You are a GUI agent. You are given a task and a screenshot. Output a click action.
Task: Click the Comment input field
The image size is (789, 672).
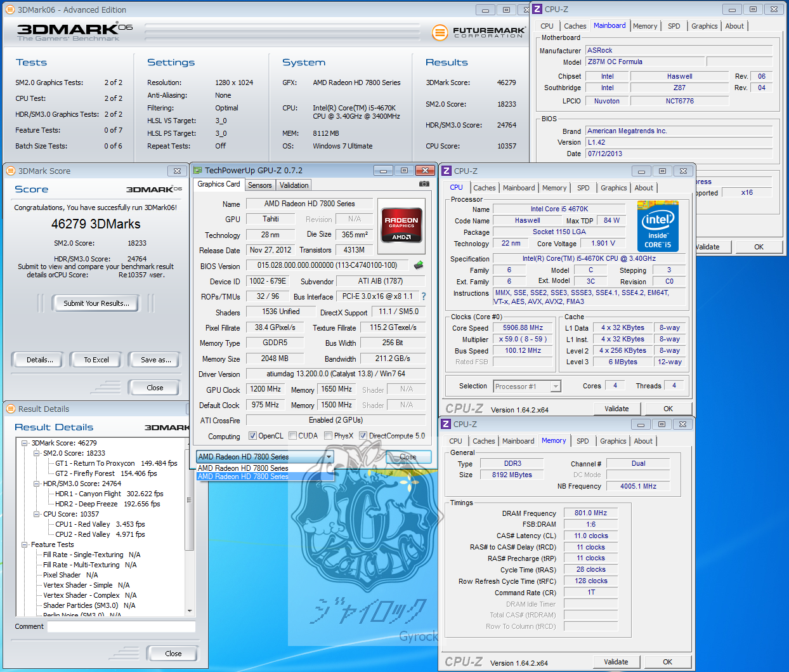121,626
